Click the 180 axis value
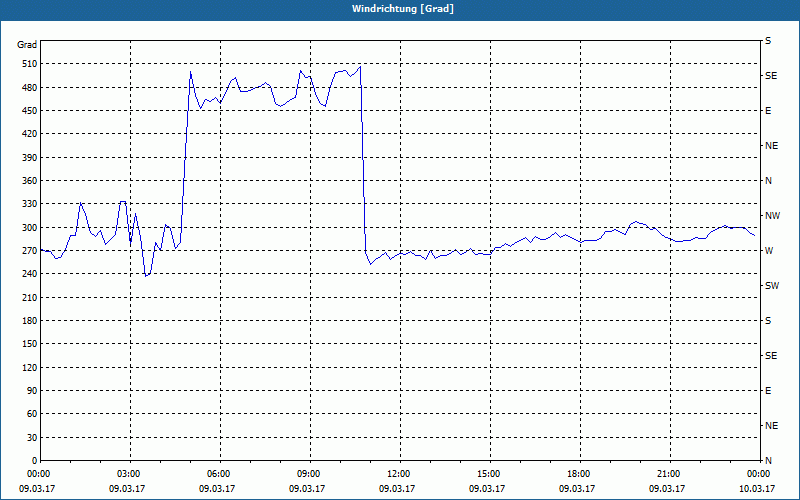Viewport: 800px width, 500px height. 30,321
